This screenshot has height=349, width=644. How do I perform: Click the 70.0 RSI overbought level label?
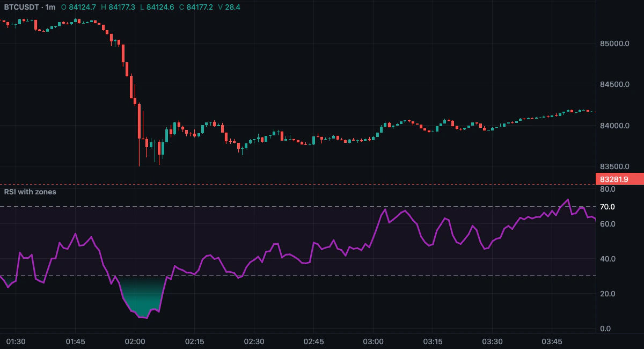tap(608, 207)
